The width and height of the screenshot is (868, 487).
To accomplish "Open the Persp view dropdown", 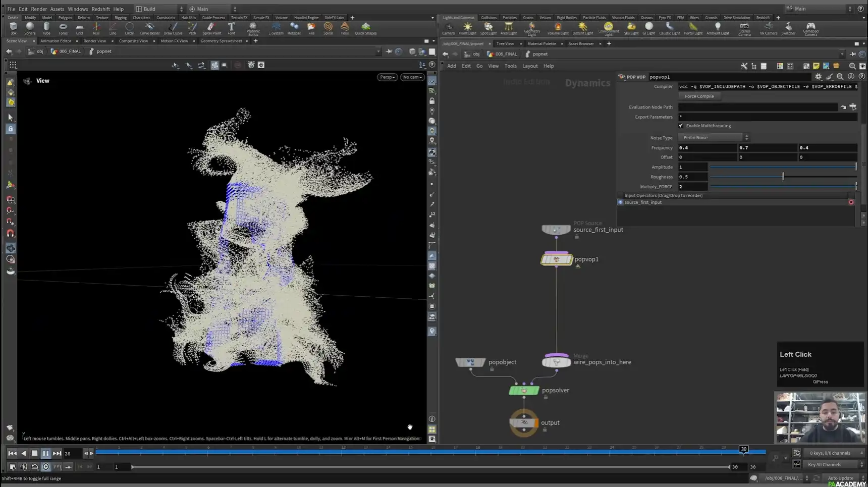I will [x=387, y=77].
